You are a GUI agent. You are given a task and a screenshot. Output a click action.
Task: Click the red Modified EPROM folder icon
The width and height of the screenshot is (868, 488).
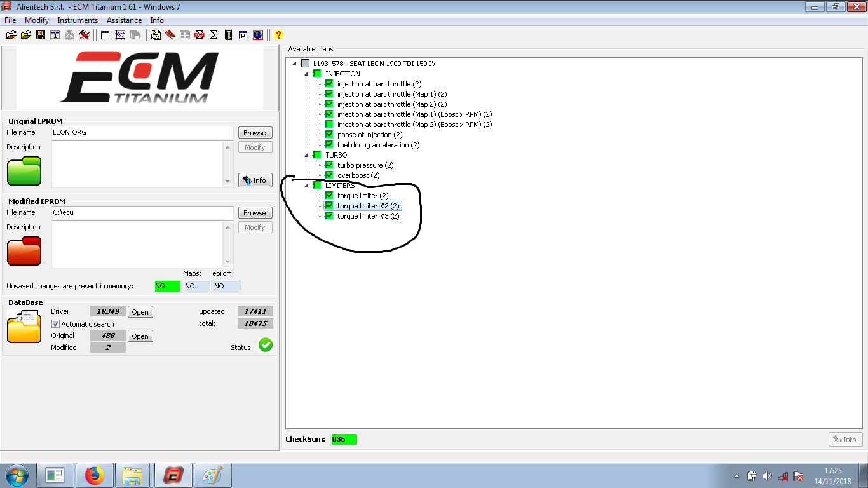click(24, 251)
